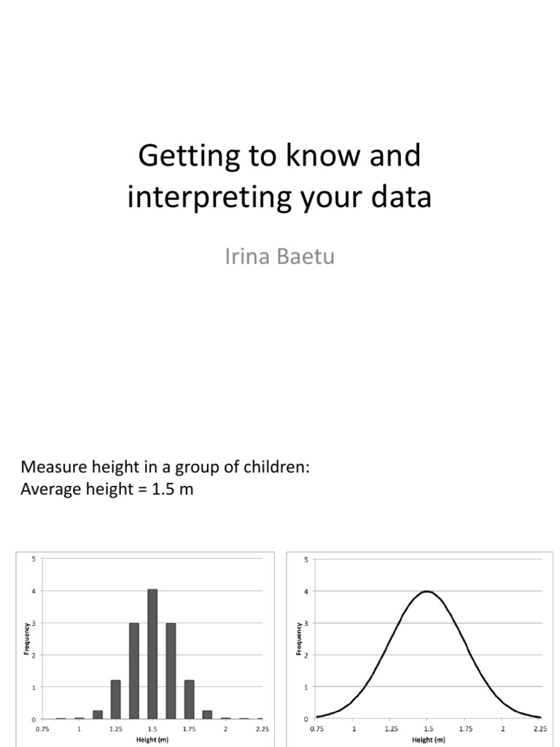Click the 2.25 x-axis value on the curve chart
Viewport: 560px width, 747px height.
click(540, 728)
